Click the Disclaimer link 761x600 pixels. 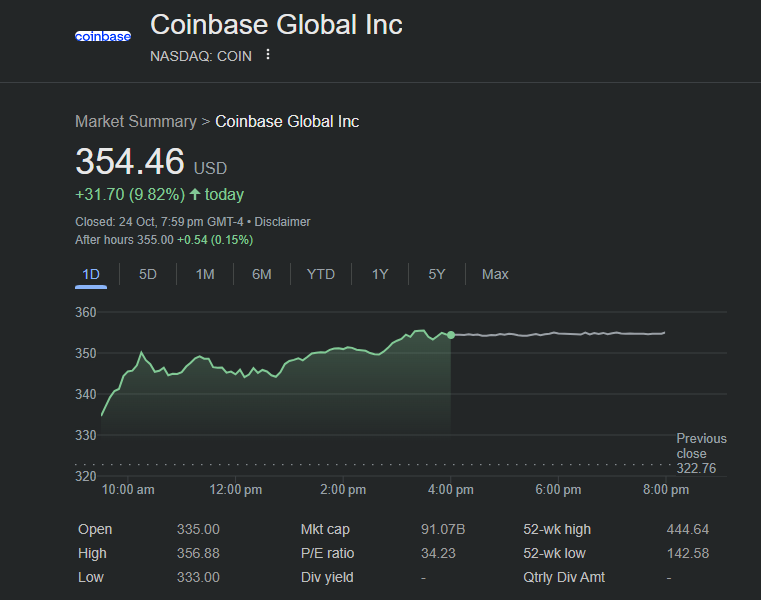282,222
